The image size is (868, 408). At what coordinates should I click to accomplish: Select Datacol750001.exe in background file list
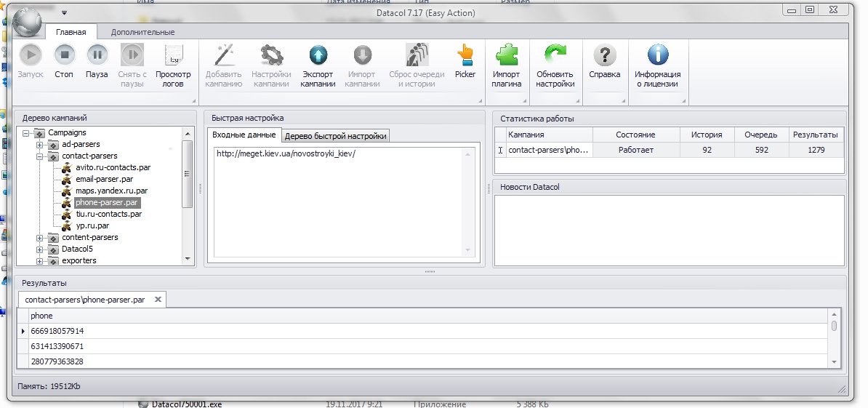[x=187, y=404]
